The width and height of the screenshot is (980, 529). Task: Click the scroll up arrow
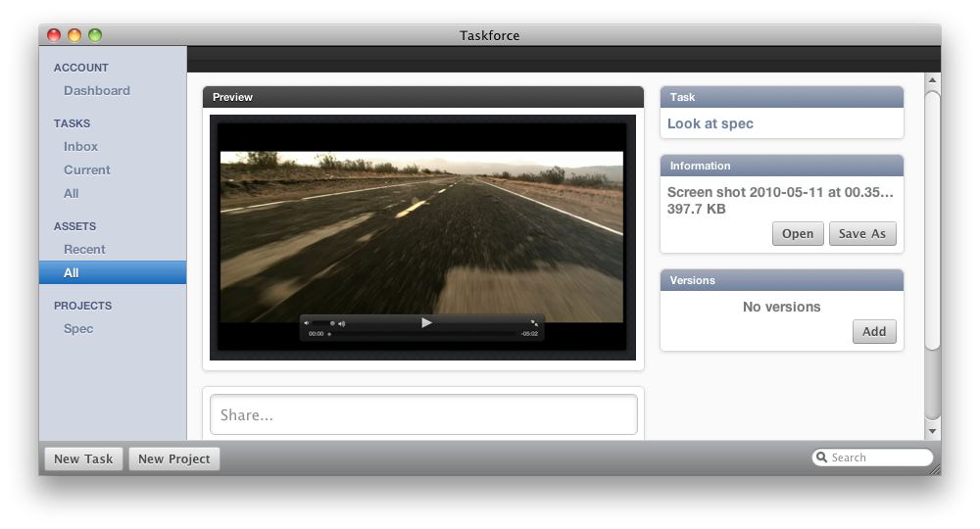pos(932,80)
